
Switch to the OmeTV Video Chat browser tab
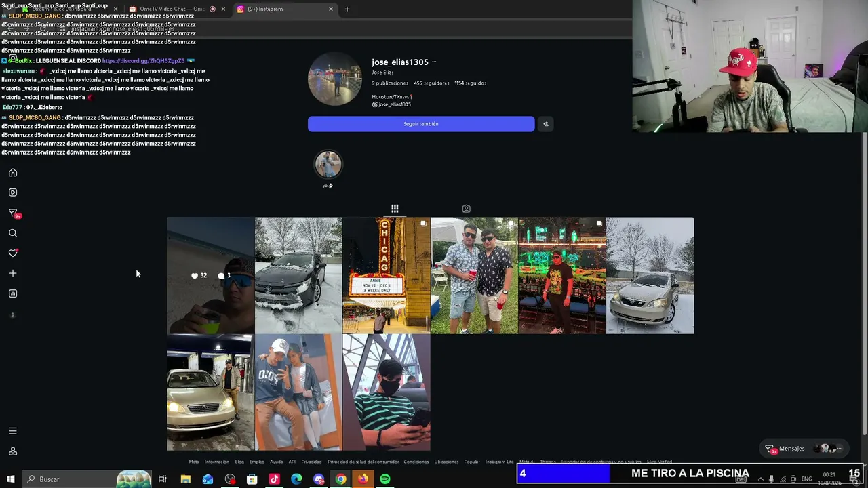(x=172, y=9)
